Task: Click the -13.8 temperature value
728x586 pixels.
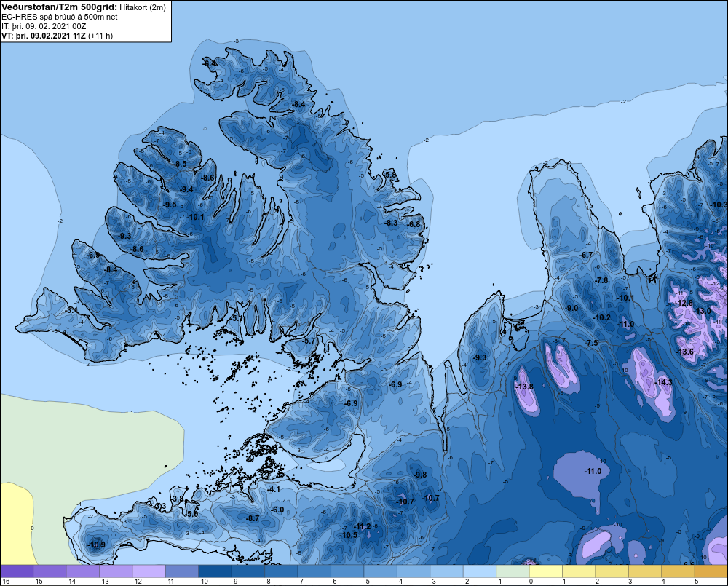Action: point(524,387)
